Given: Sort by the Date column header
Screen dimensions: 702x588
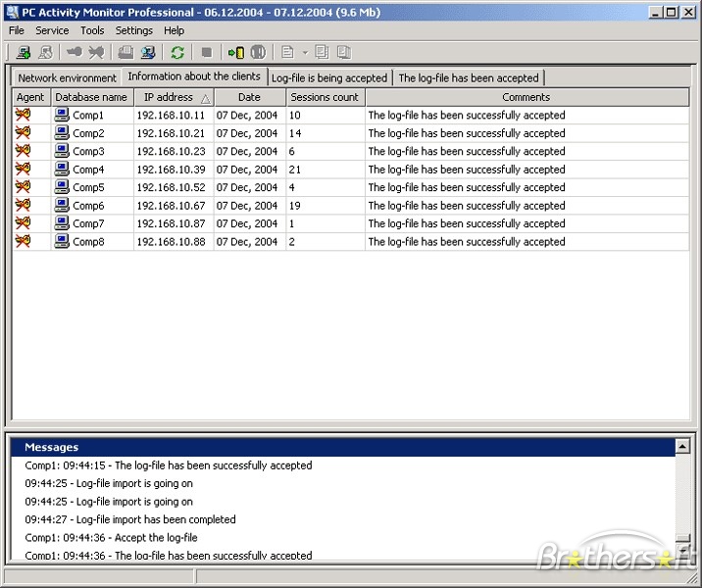Looking at the screenshot, I should click(249, 97).
